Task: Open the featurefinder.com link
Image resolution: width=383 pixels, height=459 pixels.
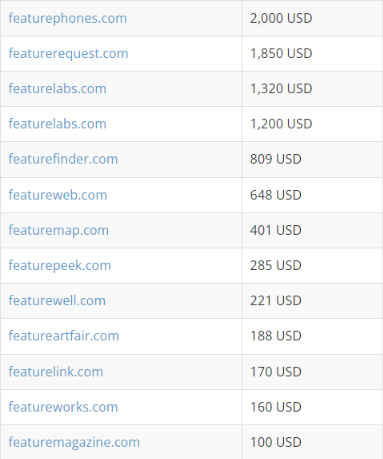Action: tap(63, 159)
